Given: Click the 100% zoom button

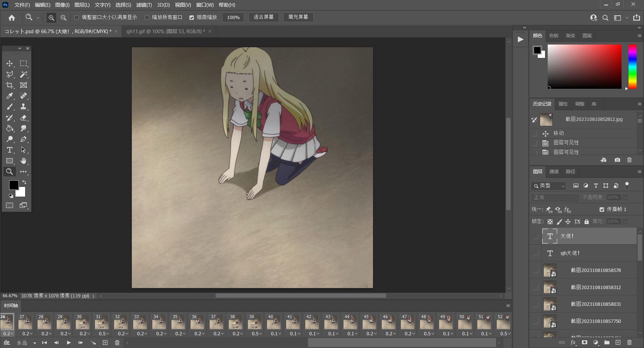Looking at the screenshot, I should pos(233,17).
